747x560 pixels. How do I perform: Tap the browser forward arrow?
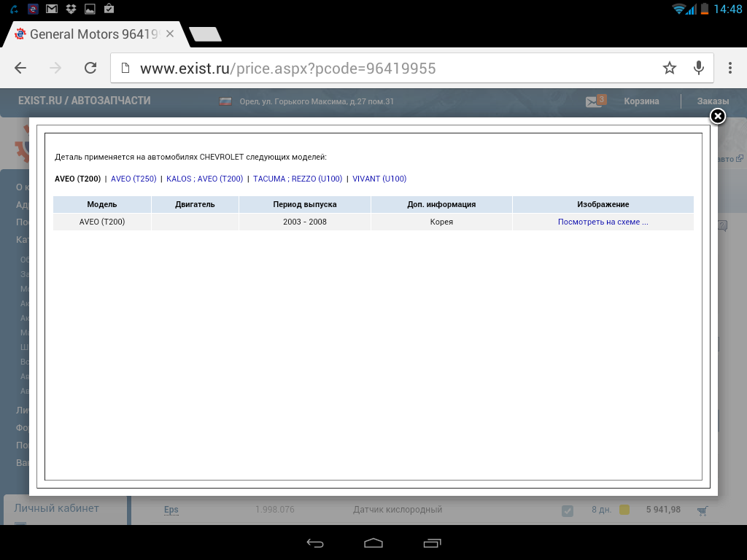click(55, 68)
